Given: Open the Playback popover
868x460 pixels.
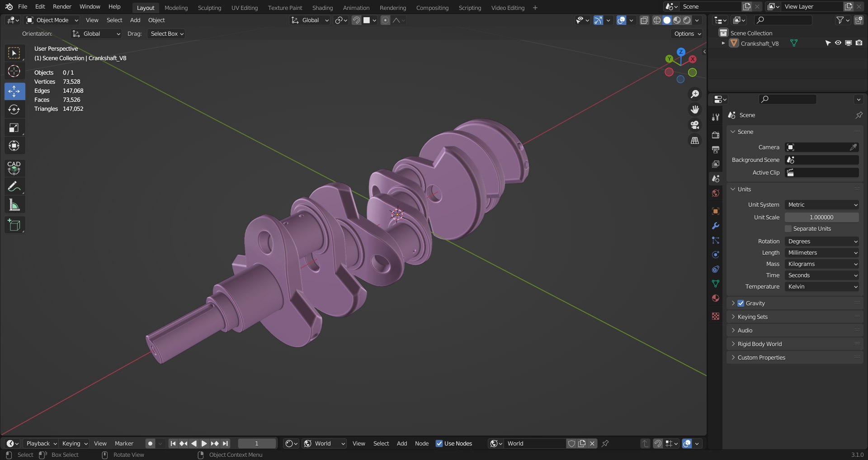Looking at the screenshot, I should tap(41, 444).
